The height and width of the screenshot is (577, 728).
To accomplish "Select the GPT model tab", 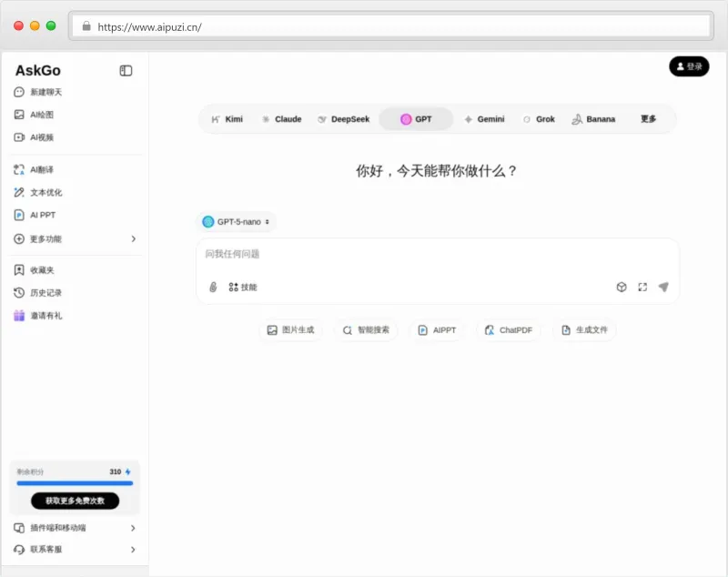I will [x=416, y=119].
